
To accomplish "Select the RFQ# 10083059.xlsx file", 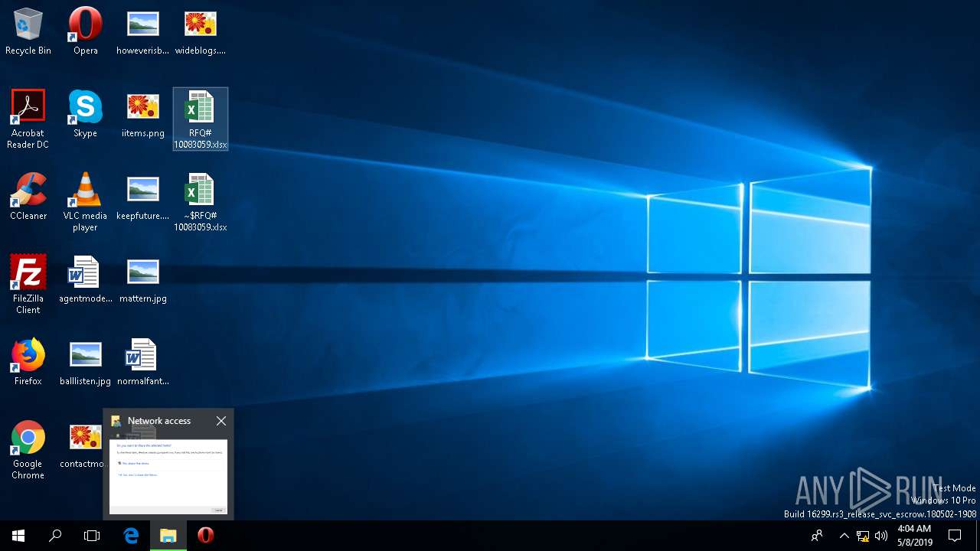I will (200, 119).
